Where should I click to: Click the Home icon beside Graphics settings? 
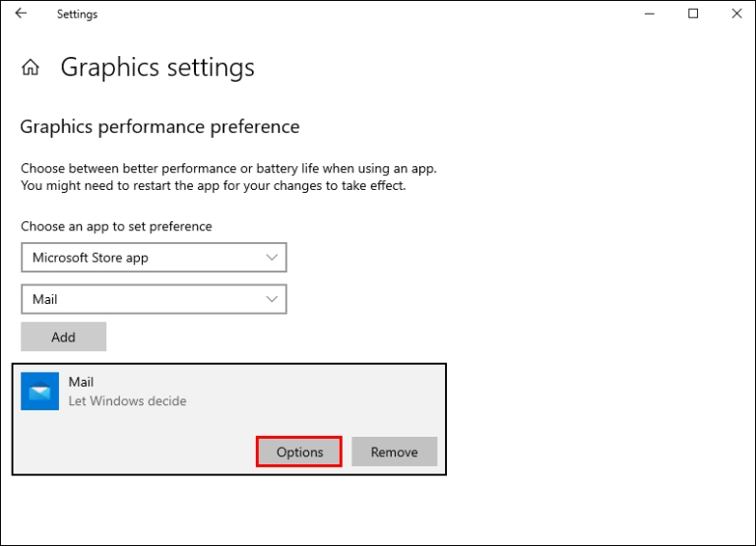[31, 68]
